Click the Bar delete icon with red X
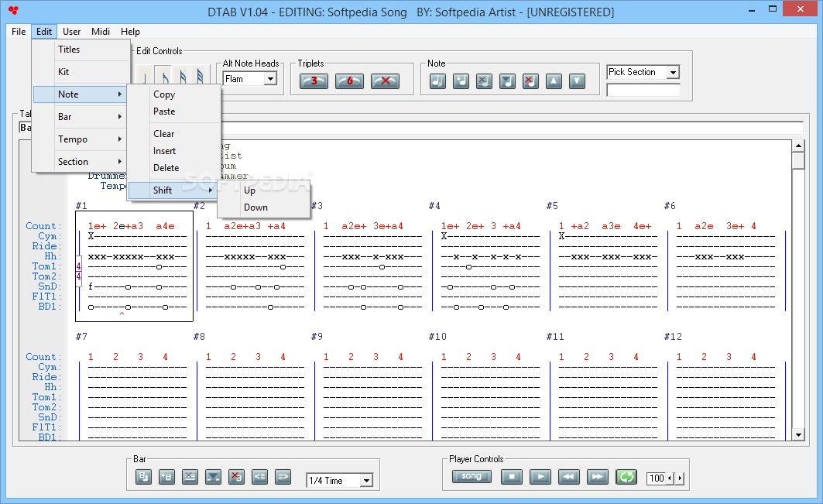 (236, 477)
